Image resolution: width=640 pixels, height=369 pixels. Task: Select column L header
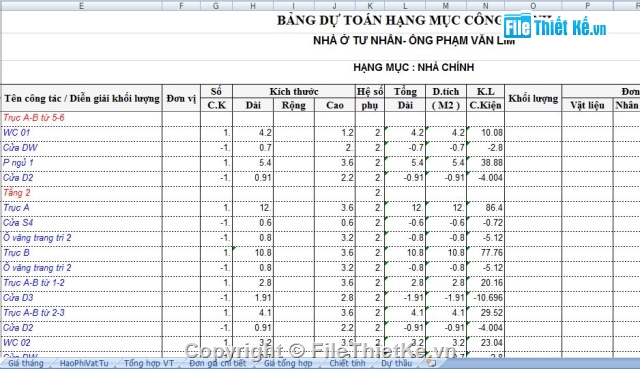click(x=405, y=6)
